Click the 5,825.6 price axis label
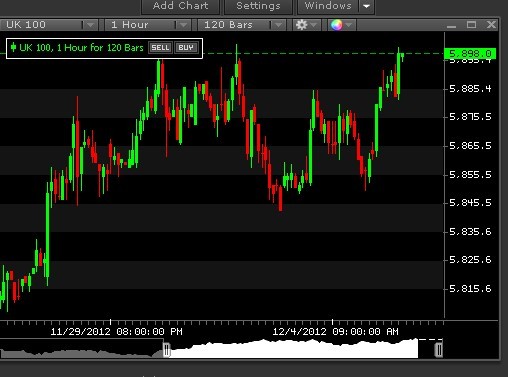 pyautogui.click(x=470, y=260)
